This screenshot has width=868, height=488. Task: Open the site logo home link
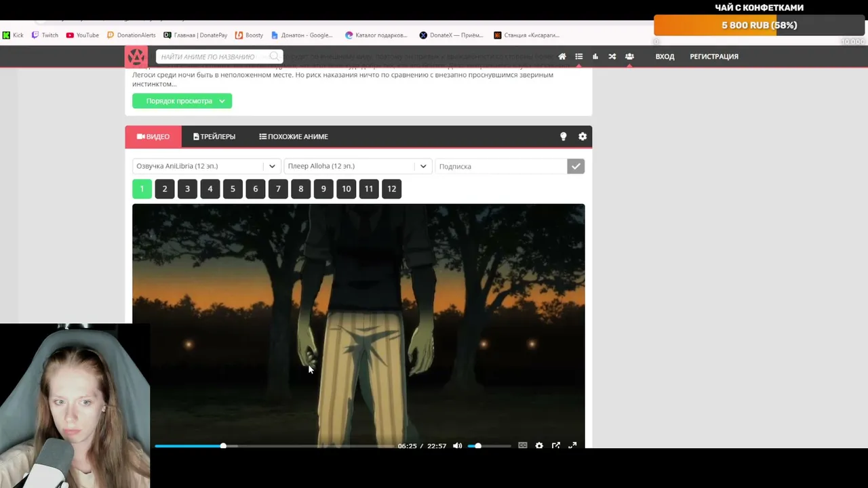pyautogui.click(x=136, y=56)
